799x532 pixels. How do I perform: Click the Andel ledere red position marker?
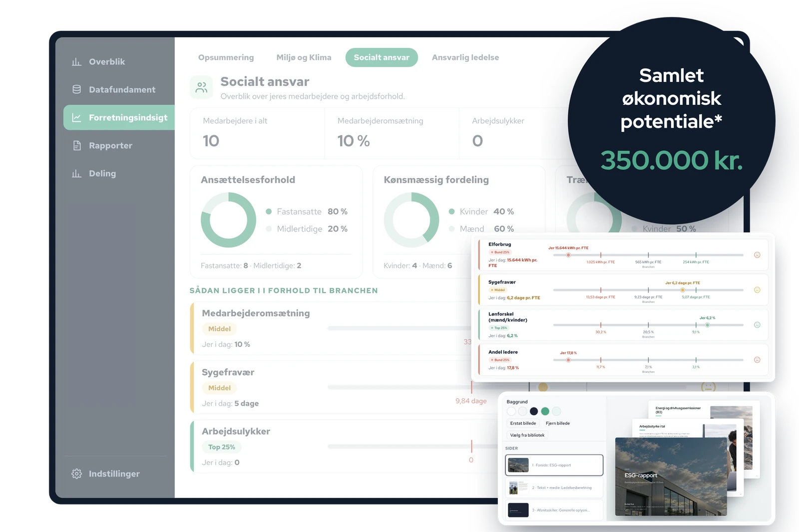[x=568, y=360]
